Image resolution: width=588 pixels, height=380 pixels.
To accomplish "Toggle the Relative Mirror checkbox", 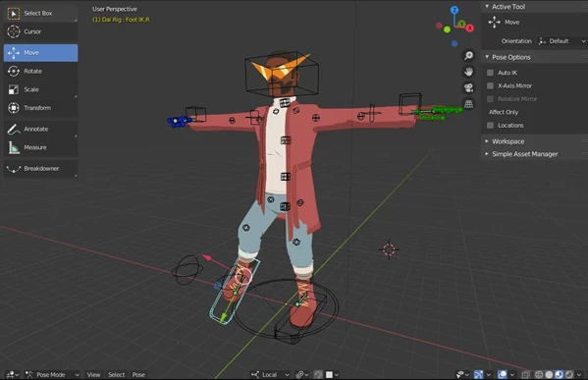I will click(490, 98).
